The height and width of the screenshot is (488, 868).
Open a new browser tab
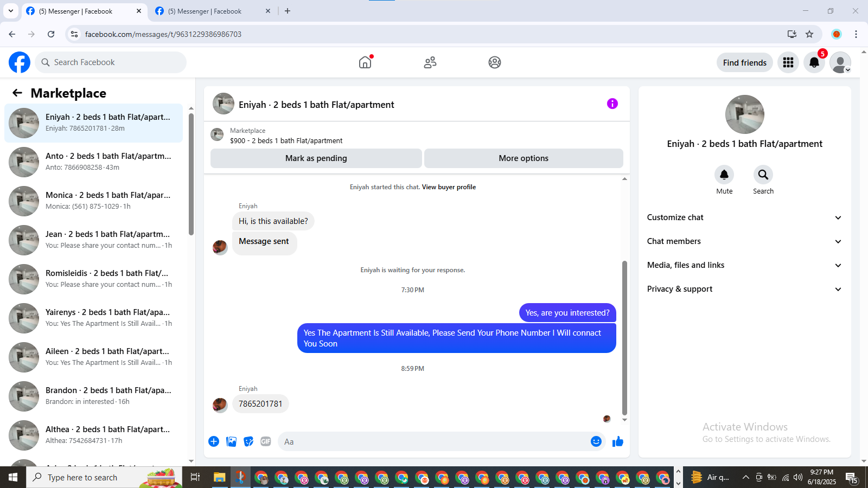(x=288, y=11)
